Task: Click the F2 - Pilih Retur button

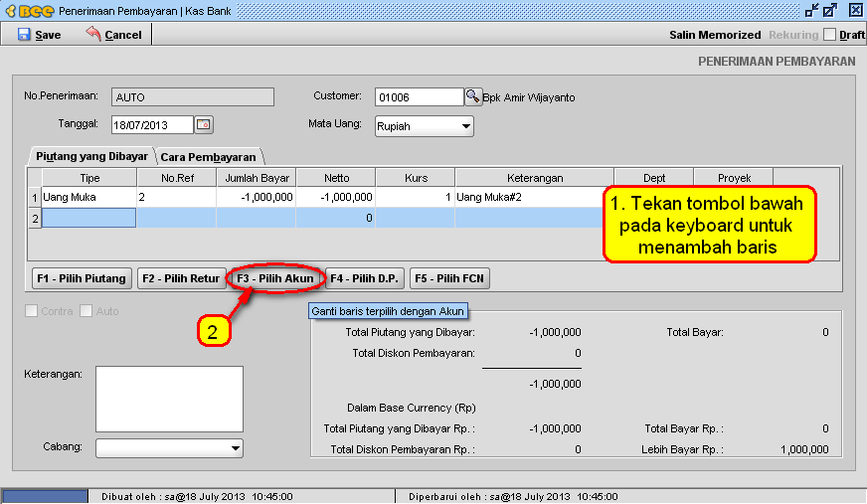Action: [x=181, y=278]
